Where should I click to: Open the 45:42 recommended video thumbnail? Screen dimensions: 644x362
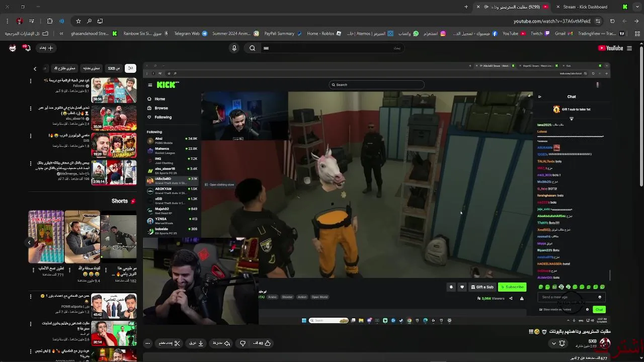click(x=114, y=306)
